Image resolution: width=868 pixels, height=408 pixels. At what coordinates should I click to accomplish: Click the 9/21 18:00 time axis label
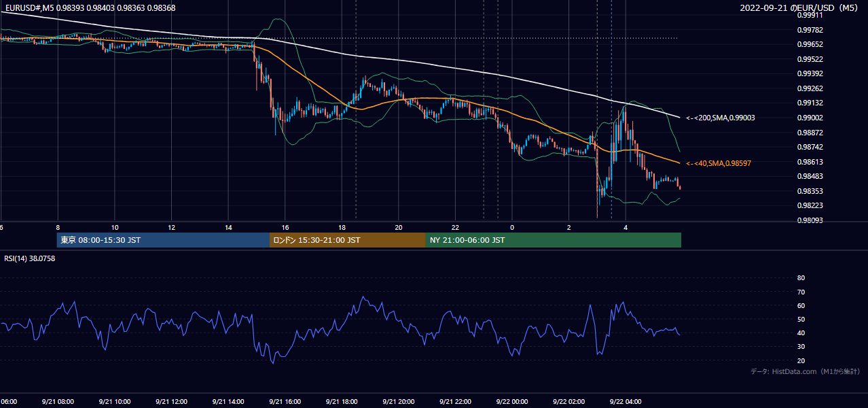[342, 402]
